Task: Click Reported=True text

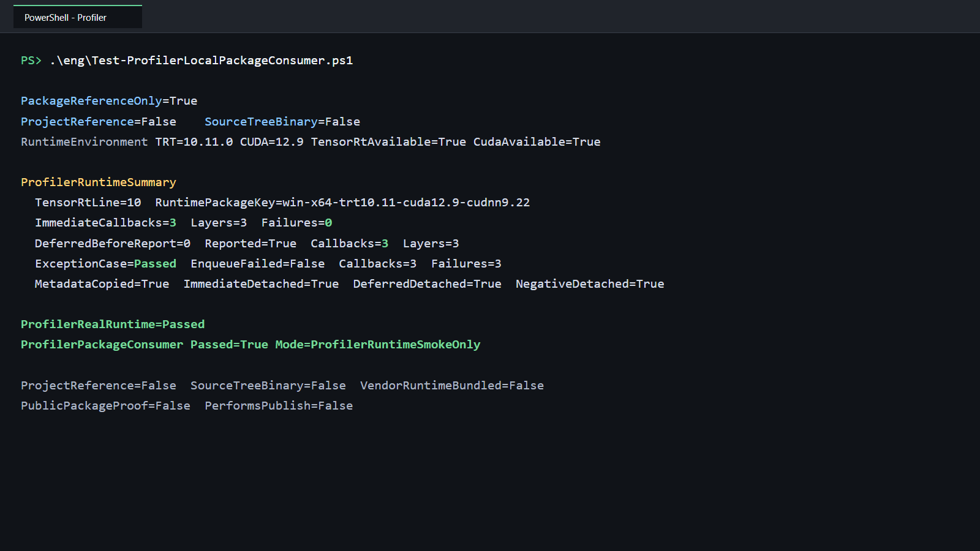Action: 251,244
